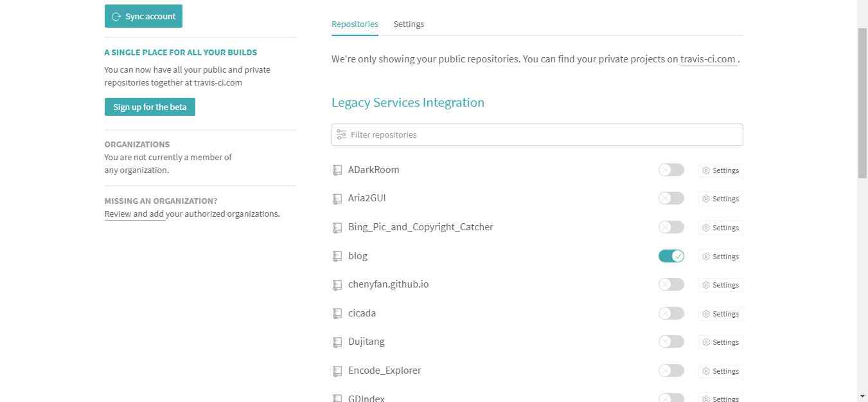
Task: Click the repository icon next to Aria2GUI
Action: 337,199
